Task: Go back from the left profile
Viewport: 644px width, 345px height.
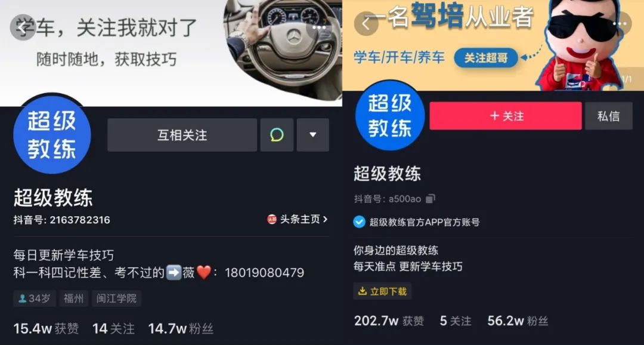Action: tap(22, 27)
